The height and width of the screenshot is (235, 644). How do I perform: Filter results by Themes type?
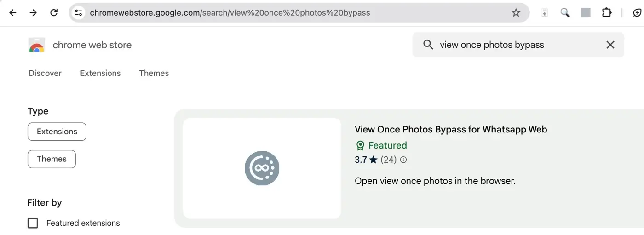(52, 159)
